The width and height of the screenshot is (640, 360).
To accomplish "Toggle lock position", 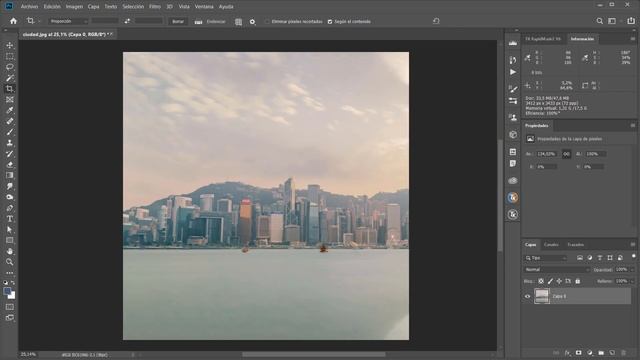I will click(x=559, y=281).
